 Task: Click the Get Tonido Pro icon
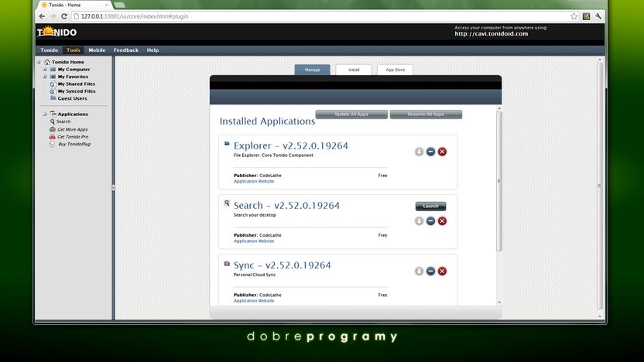pyautogui.click(x=52, y=137)
